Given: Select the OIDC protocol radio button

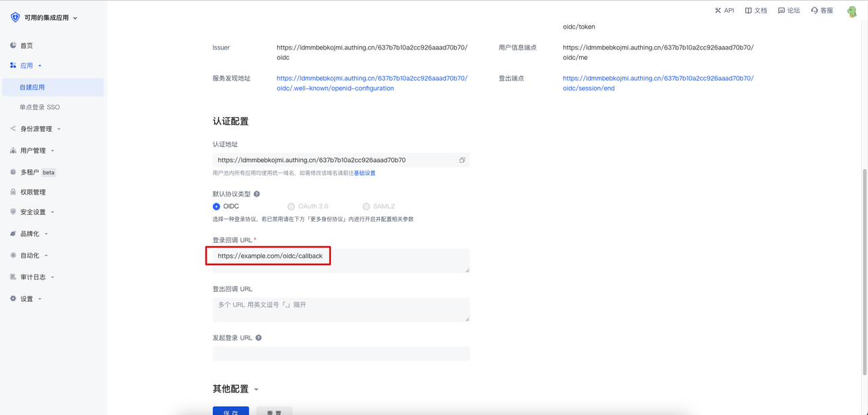Looking at the screenshot, I should tap(216, 206).
